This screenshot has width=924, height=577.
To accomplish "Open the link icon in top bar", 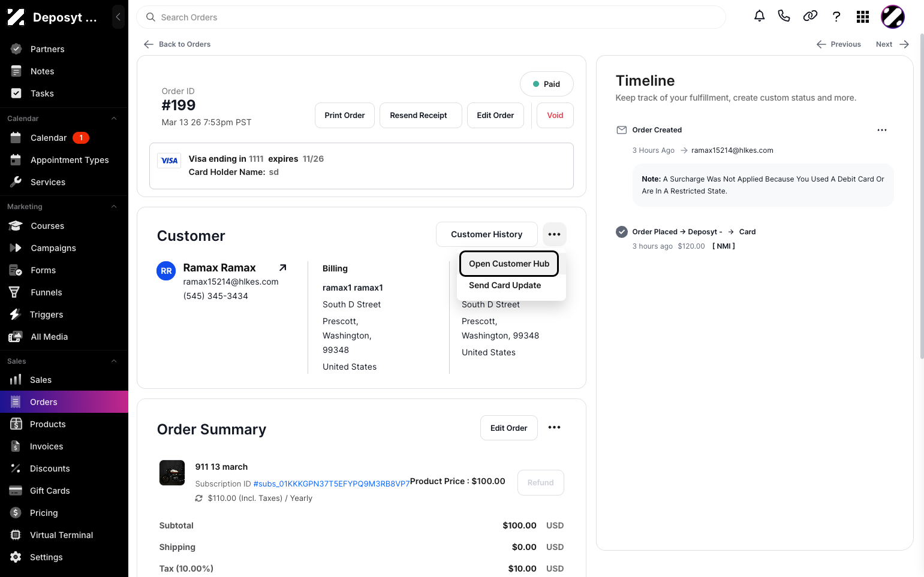I will (810, 16).
